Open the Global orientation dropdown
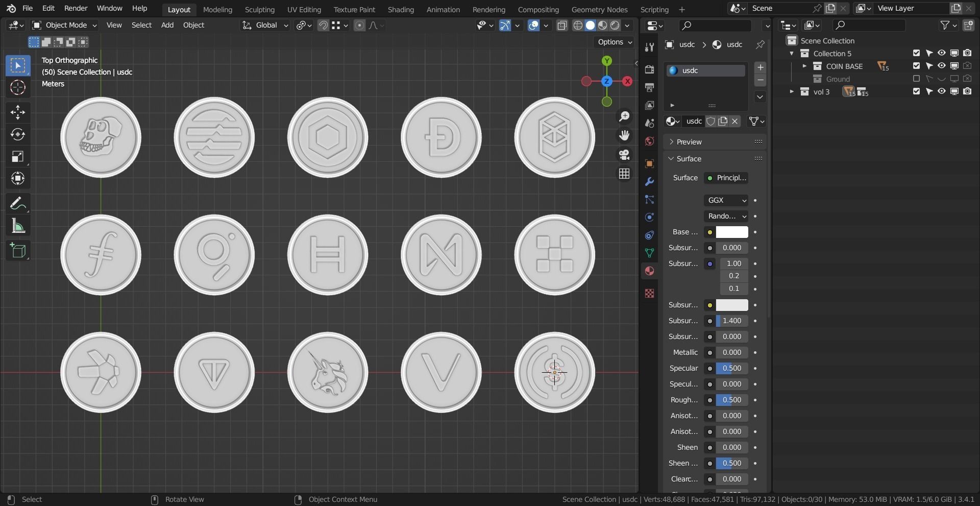This screenshot has height=506, width=980. click(265, 25)
